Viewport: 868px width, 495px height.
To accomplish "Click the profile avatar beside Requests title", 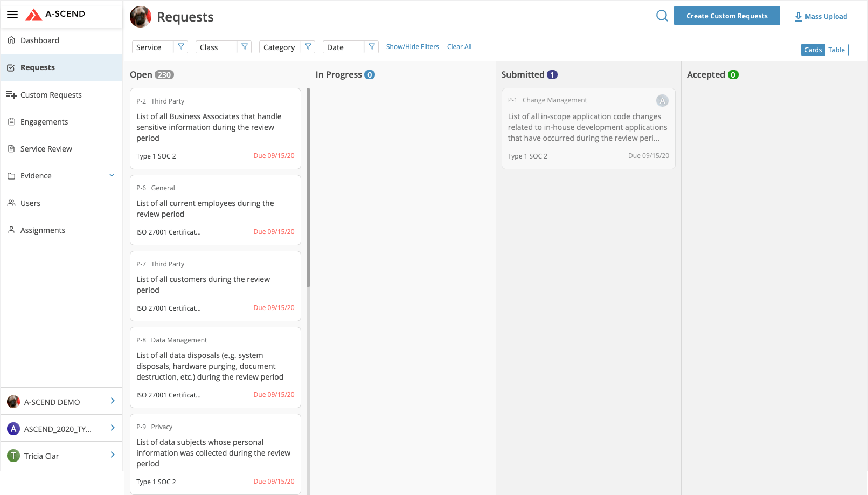I will point(141,17).
